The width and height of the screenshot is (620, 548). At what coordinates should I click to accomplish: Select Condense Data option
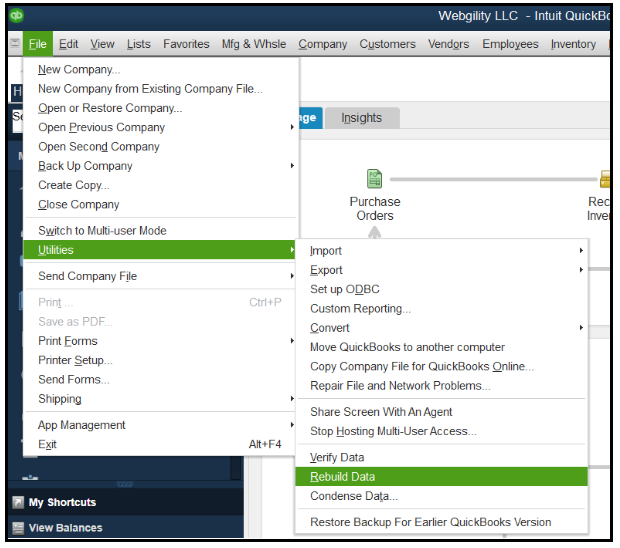[x=354, y=496]
